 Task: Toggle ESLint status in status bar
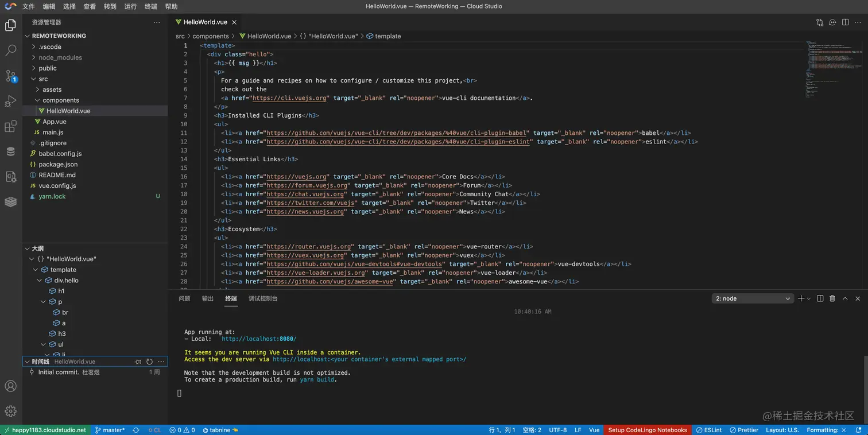coord(709,430)
